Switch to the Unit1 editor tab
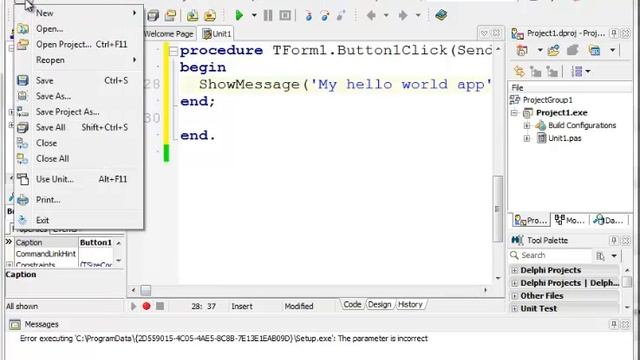This screenshot has width=640, height=360. 217,34
